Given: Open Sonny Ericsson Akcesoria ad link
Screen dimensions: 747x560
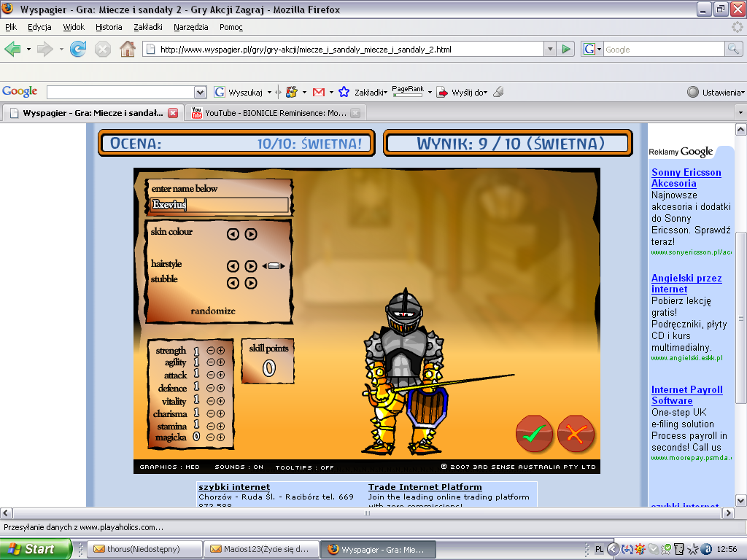Looking at the screenshot, I should click(x=686, y=178).
